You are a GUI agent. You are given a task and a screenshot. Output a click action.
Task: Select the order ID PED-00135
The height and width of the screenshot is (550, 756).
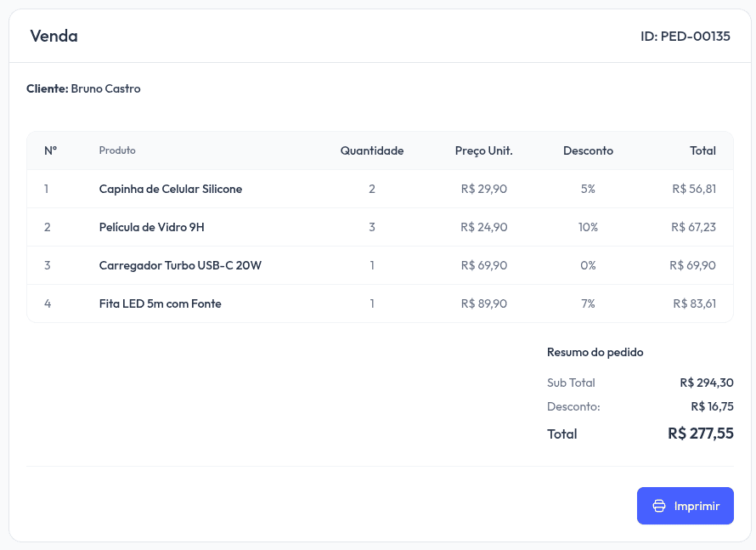(x=685, y=36)
